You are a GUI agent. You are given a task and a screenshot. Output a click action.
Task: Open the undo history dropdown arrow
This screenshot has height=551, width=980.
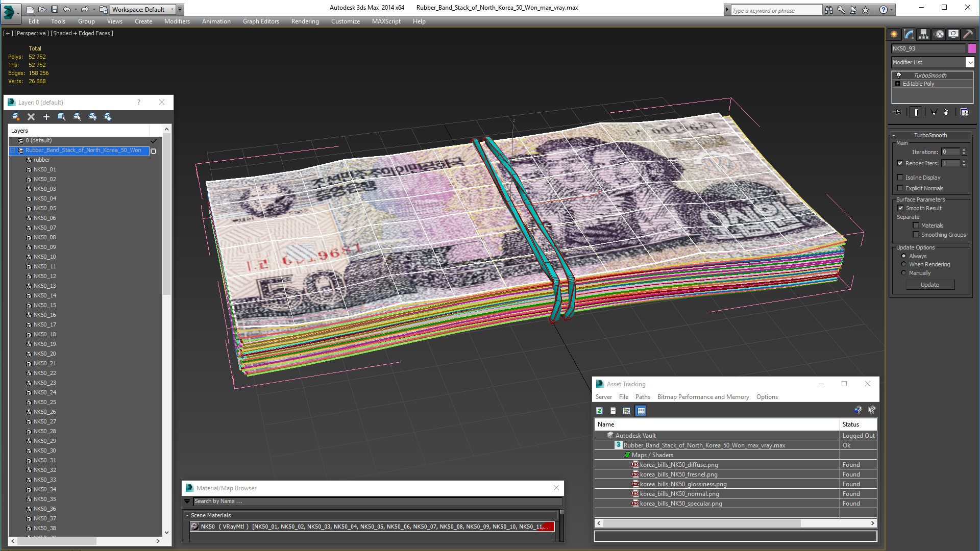click(76, 9)
